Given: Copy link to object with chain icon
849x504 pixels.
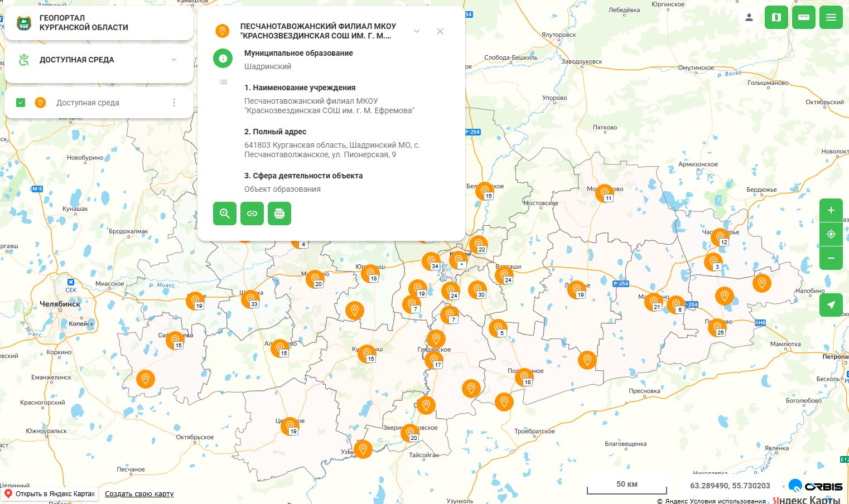Looking at the screenshot, I should pos(252,214).
